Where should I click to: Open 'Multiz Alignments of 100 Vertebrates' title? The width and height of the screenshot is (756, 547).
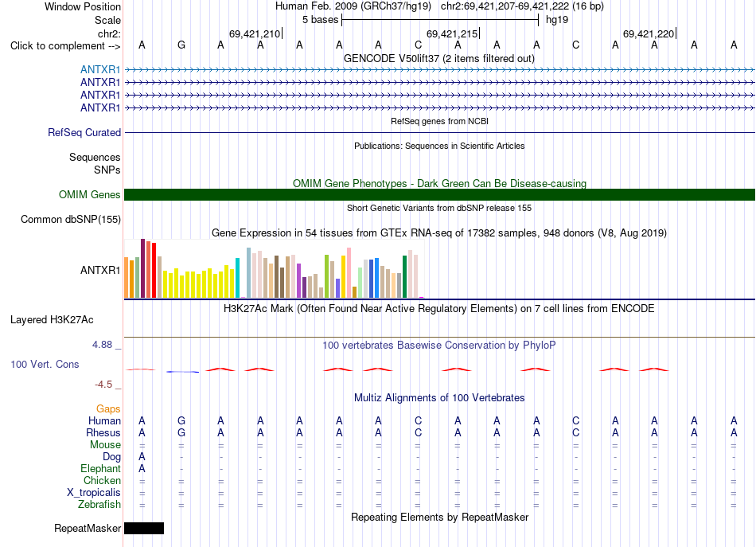[x=439, y=398]
